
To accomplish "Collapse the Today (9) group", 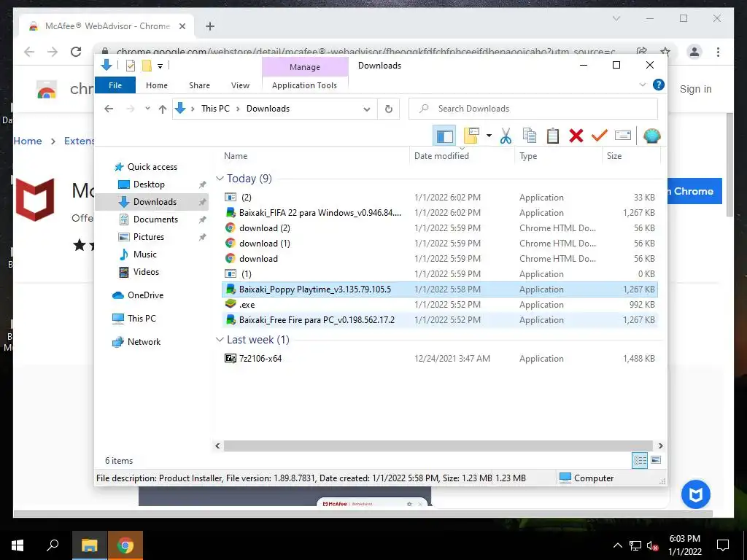I will point(220,179).
